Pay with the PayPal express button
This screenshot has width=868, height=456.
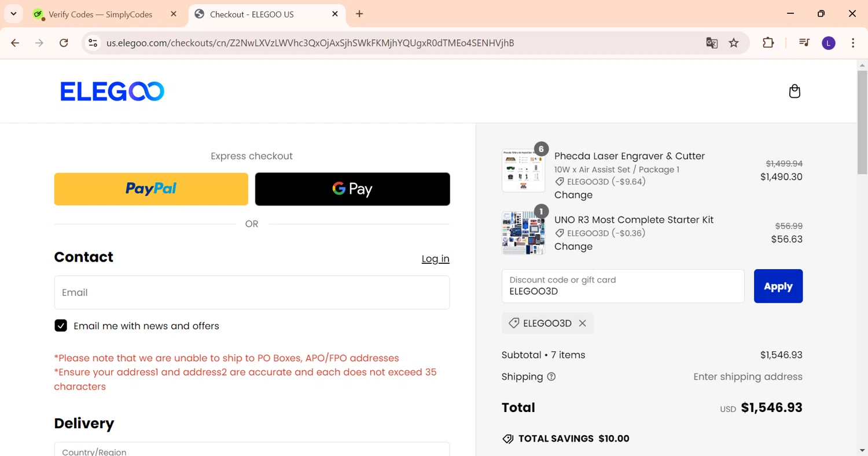click(151, 189)
